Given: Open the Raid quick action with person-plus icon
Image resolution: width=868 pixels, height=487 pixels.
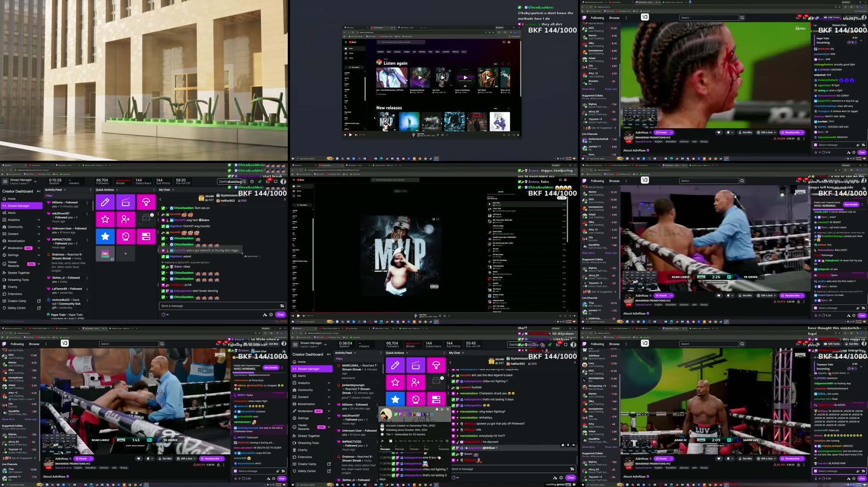Looking at the screenshot, I should (126, 219).
